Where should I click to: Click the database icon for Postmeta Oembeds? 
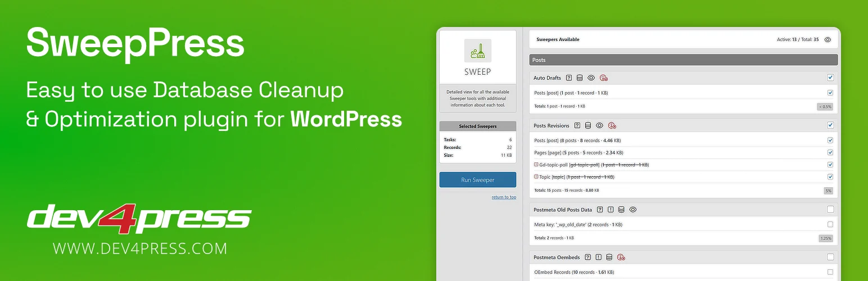pos(609,257)
